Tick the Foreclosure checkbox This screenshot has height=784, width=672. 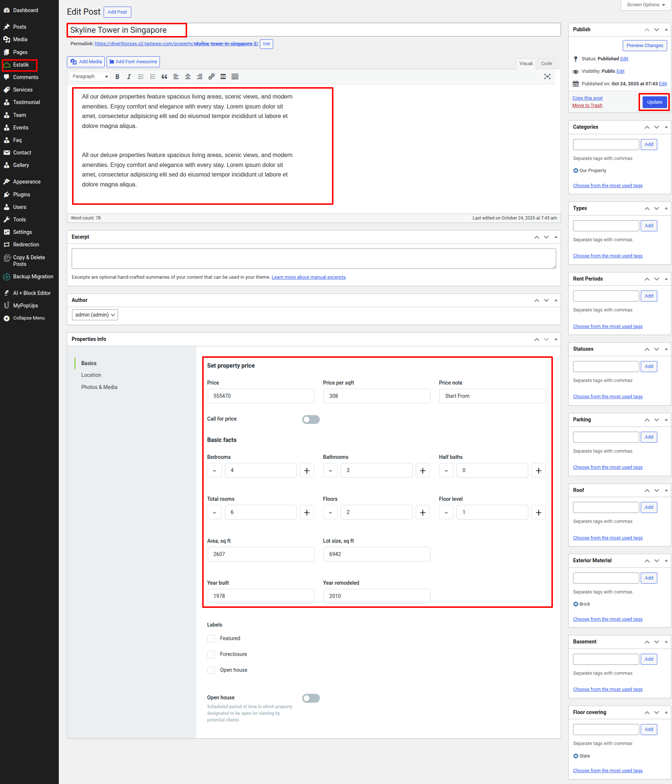(211, 654)
